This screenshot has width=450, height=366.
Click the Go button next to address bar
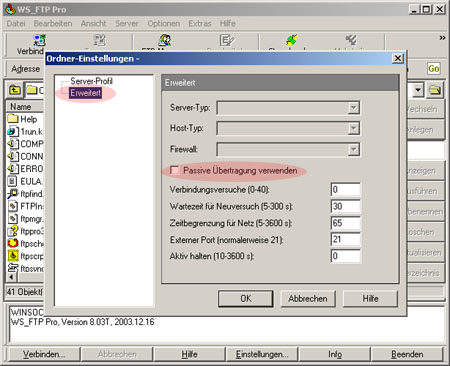pos(434,69)
